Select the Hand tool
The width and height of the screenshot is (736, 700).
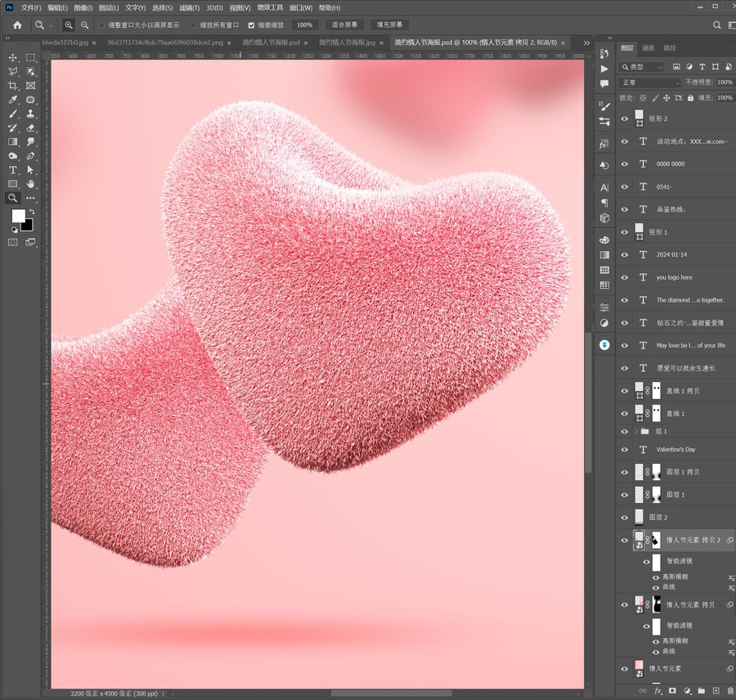click(x=30, y=184)
